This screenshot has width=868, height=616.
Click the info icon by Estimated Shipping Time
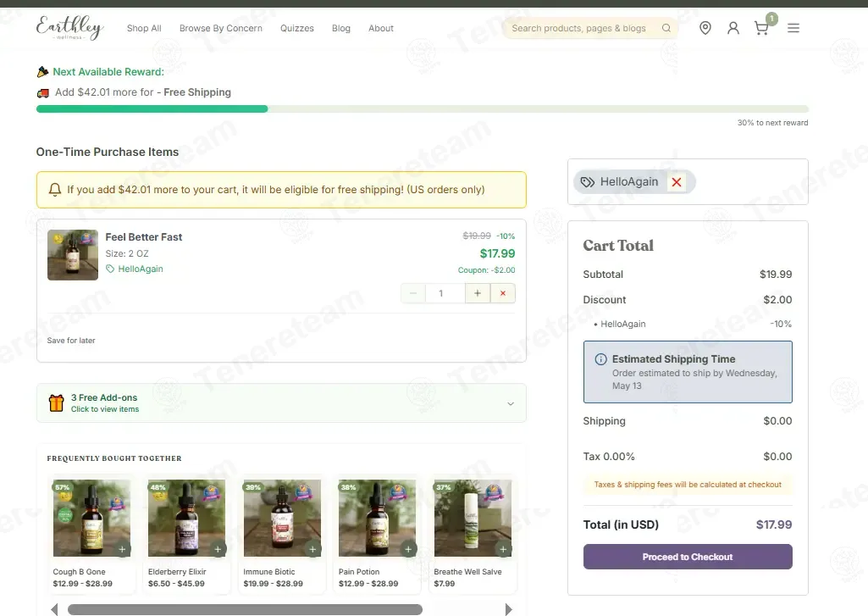click(x=600, y=359)
